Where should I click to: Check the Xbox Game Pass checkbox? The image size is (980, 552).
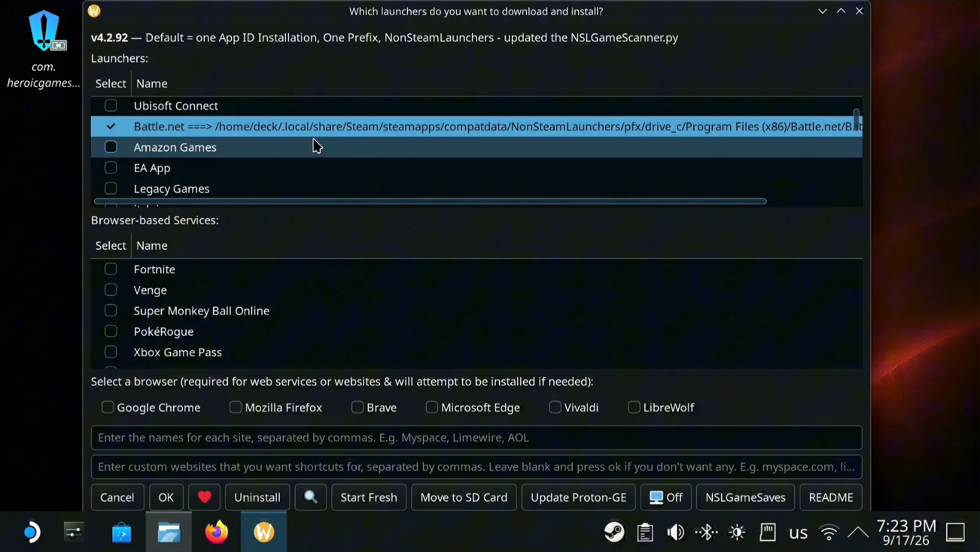point(111,352)
